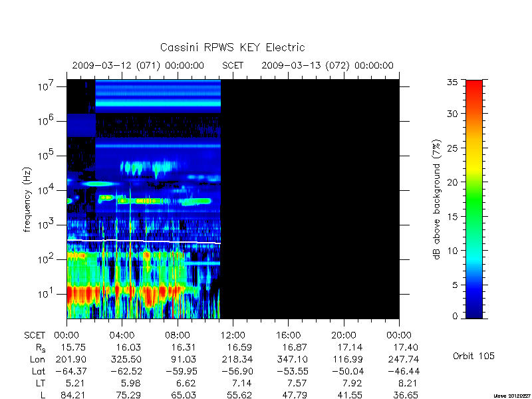The image size is (532, 399).
Task: Click the 'frequency (Hz)' axis label
Action: point(27,199)
